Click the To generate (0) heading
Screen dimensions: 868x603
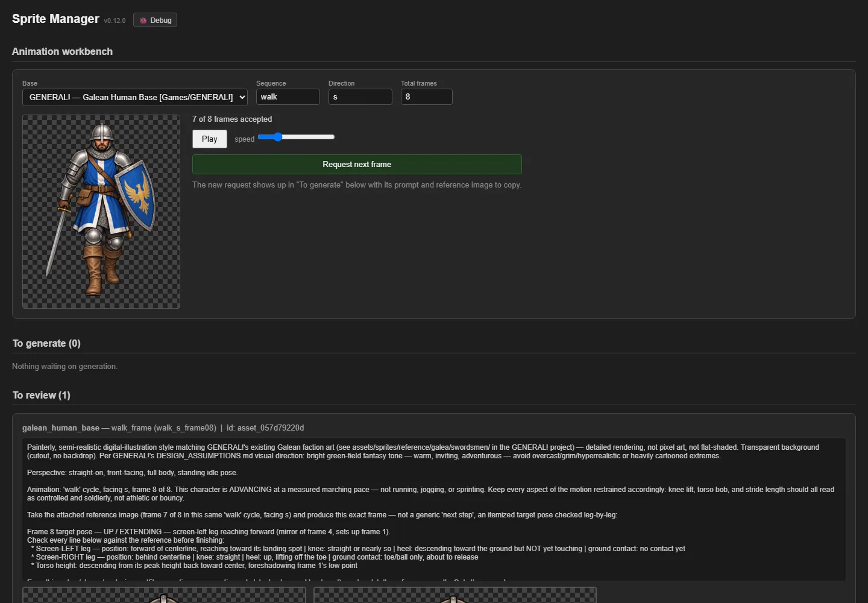click(x=46, y=344)
